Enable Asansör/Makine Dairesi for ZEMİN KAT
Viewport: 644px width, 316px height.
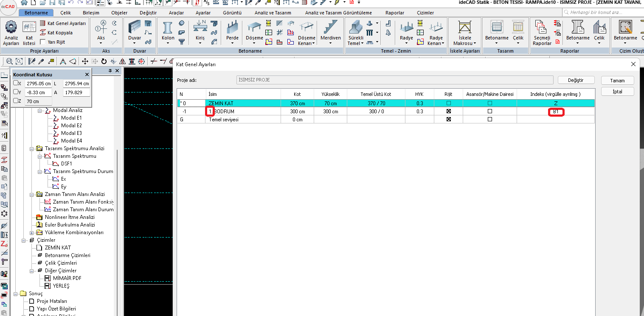point(490,103)
